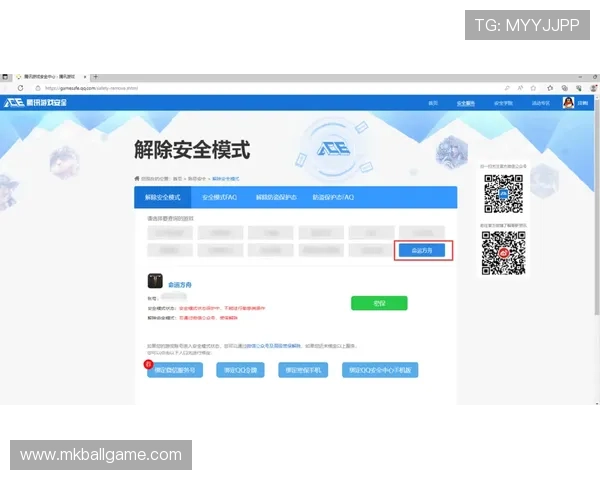
Task: Open browser profile avatar in toolbar
Action: pos(593,88)
